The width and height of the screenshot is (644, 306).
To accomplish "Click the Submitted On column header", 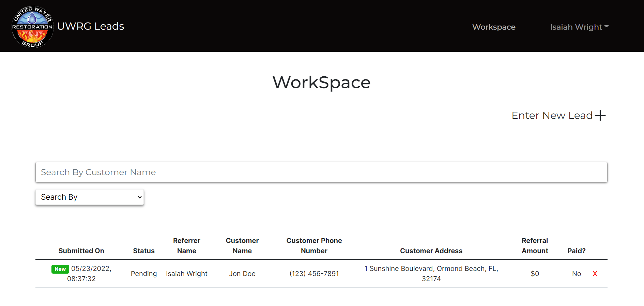I will (x=81, y=251).
